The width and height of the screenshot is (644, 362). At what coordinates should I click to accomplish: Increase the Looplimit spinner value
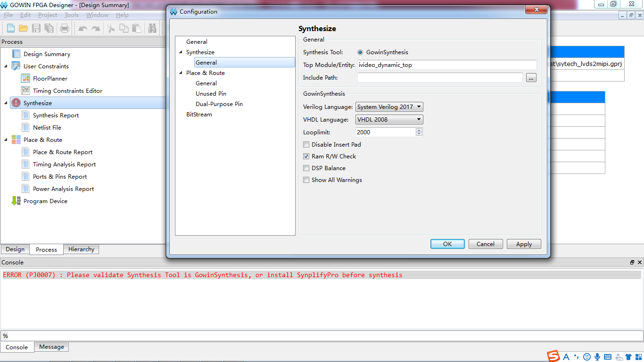[x=419, y=130]
